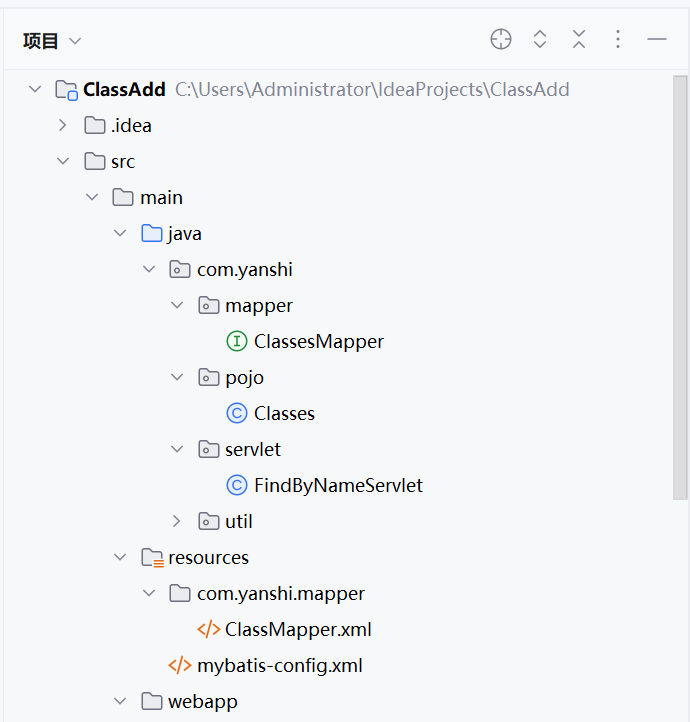The height and width of the screenshot is (722, 690).
Task: Click the Expand All icon in toolbar
Action: point(540,39)
